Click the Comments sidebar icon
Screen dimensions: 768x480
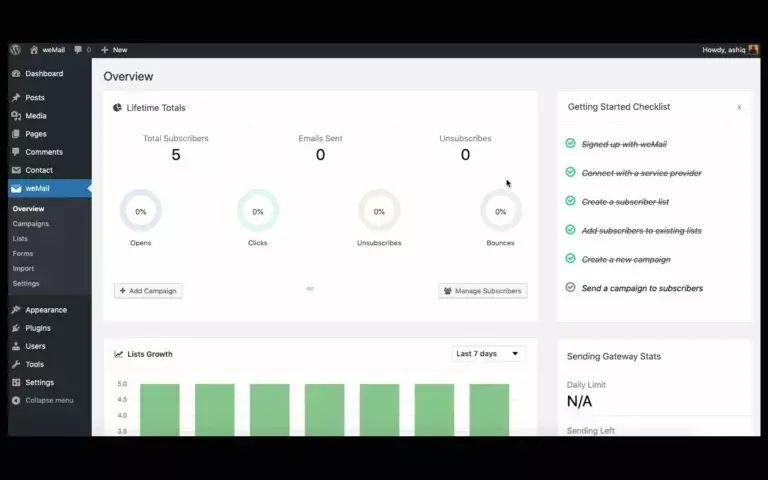point(16,152)
